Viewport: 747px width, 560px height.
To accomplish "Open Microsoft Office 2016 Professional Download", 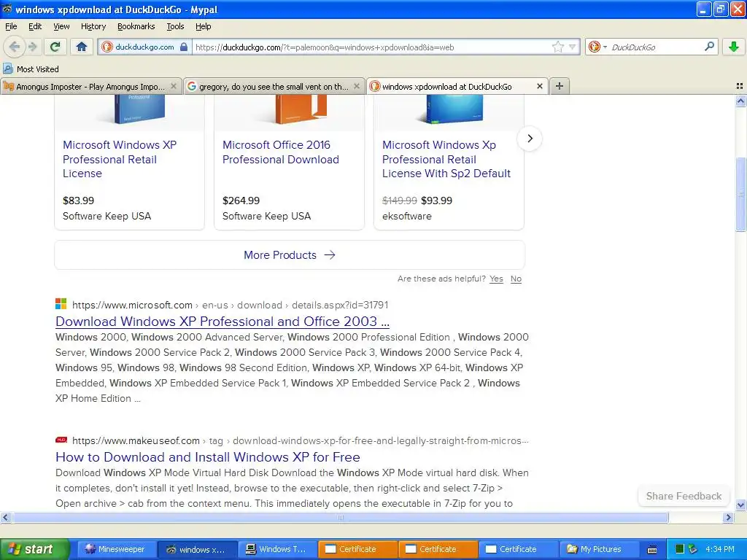I will pos(281,152).
